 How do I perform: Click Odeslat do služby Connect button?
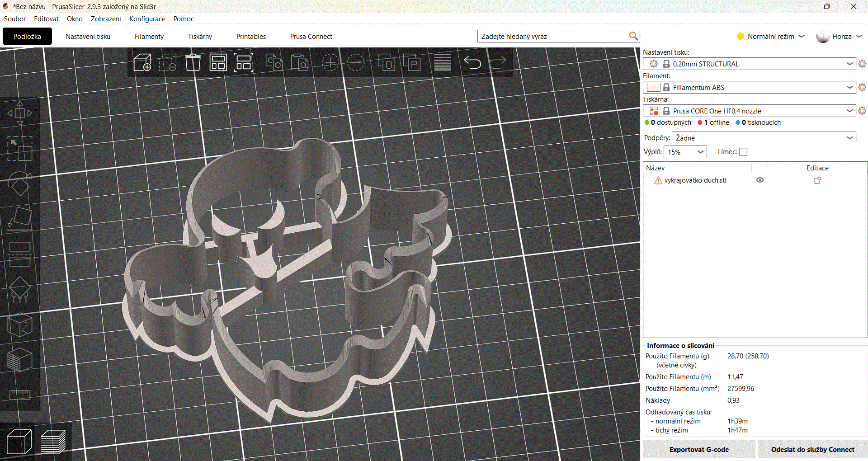pos(812,449)
